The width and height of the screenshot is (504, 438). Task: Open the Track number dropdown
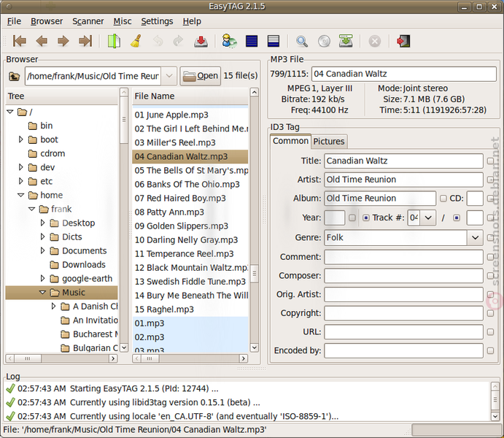click(428, 218)
